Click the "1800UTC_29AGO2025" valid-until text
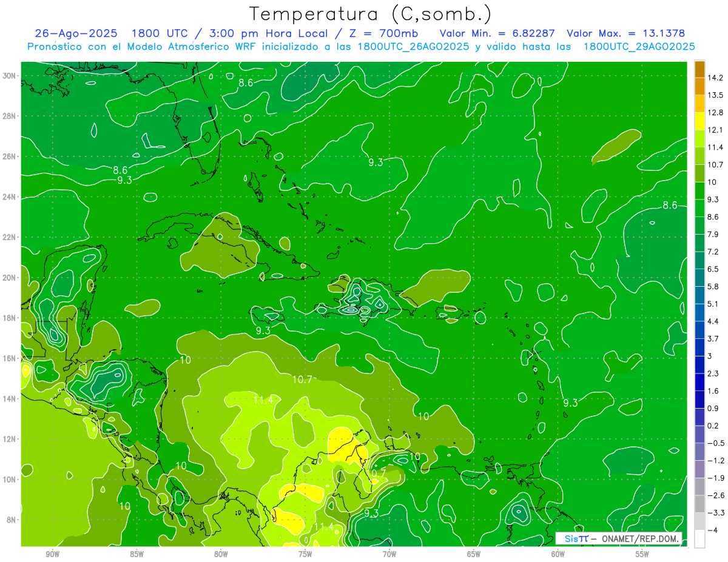Screen dimensions: 728x562 coord(639,47)
